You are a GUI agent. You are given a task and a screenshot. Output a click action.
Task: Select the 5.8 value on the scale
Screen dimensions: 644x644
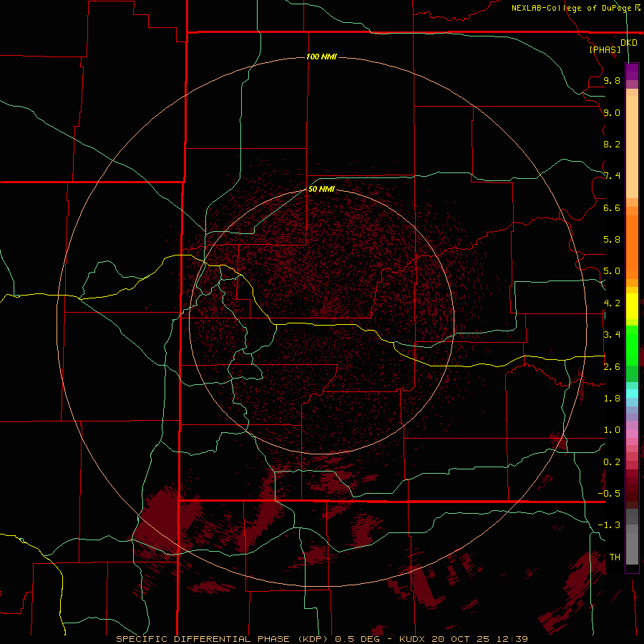(x=612, y=240)
